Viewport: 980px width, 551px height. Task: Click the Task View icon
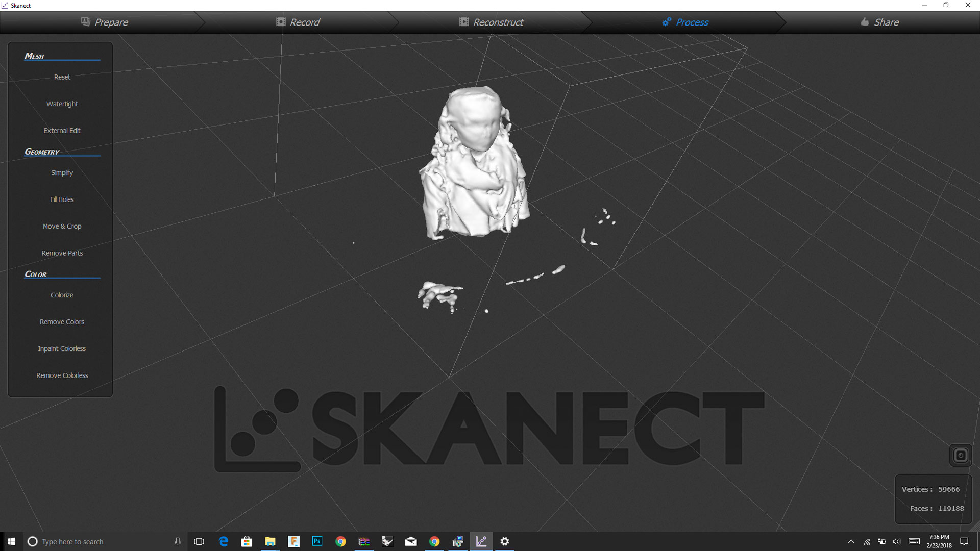(x=199, y=541)
